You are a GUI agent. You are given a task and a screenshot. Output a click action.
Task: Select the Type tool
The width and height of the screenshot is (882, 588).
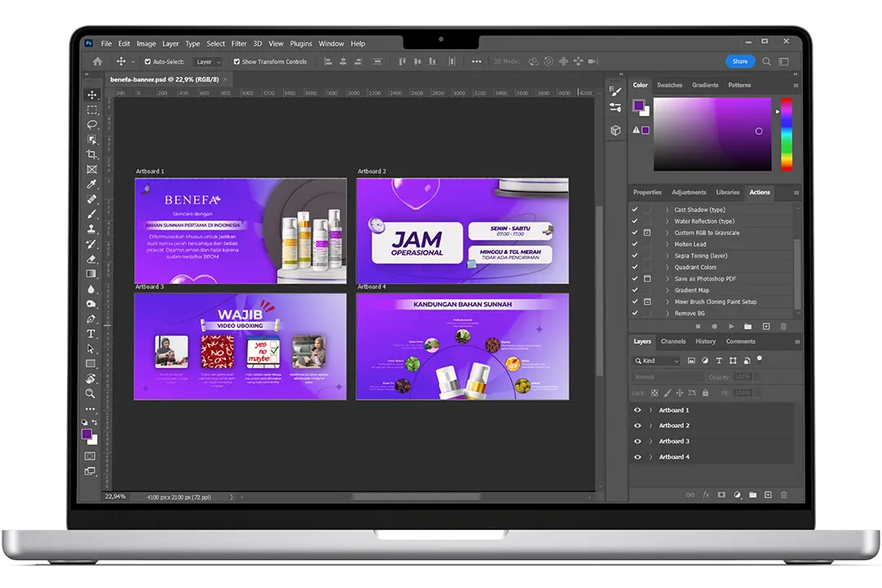point(91,334)
